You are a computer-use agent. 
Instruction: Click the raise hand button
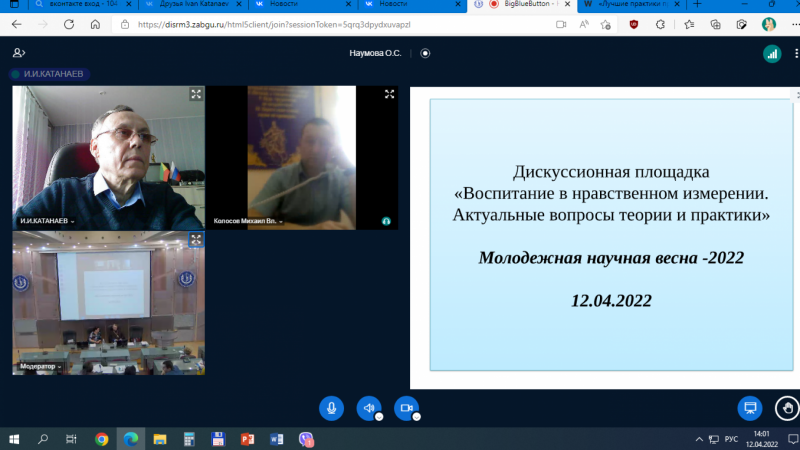788,408
